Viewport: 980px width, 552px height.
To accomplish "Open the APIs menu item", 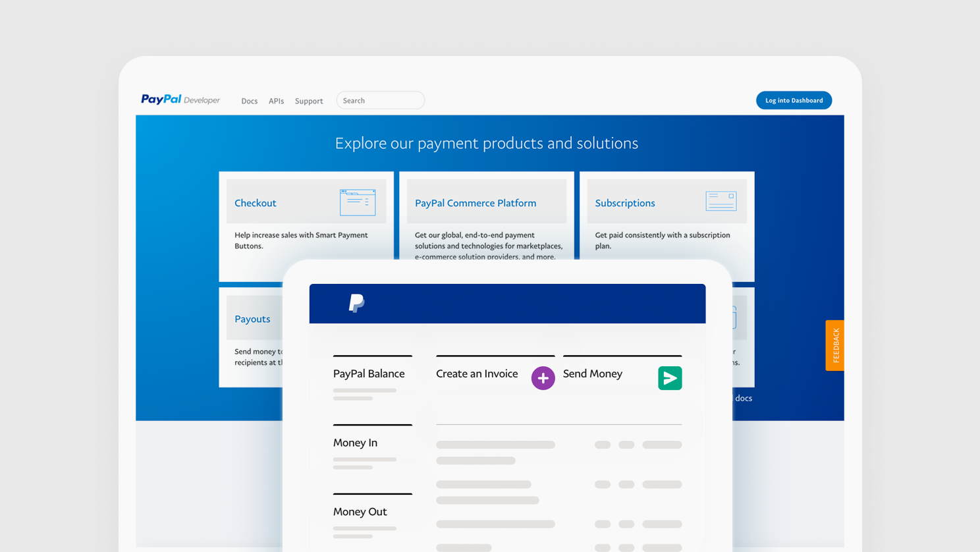I will point(276,101).
